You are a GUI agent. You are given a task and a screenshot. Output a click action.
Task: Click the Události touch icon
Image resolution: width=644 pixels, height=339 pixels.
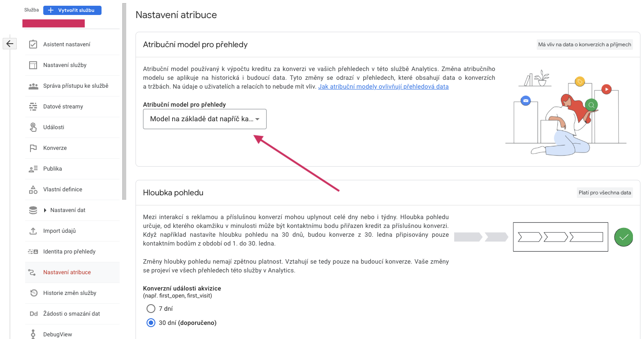click(x=33, y=127)
